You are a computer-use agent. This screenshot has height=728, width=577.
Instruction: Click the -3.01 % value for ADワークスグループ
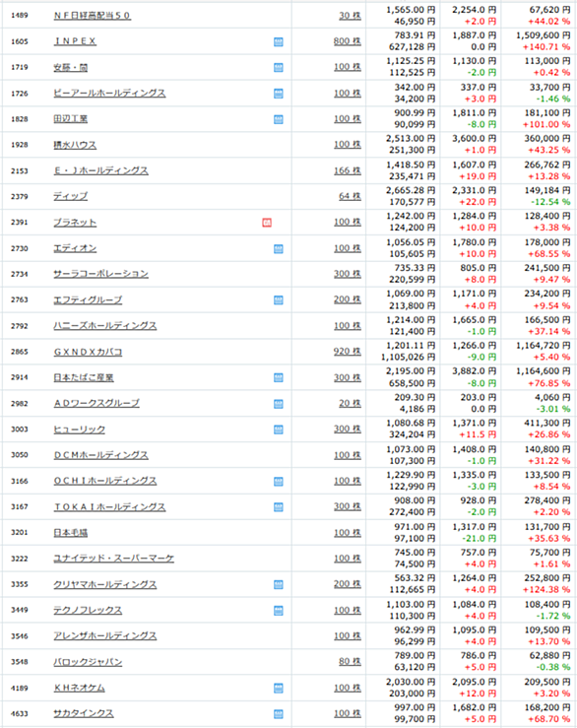(x=553, y=409)
